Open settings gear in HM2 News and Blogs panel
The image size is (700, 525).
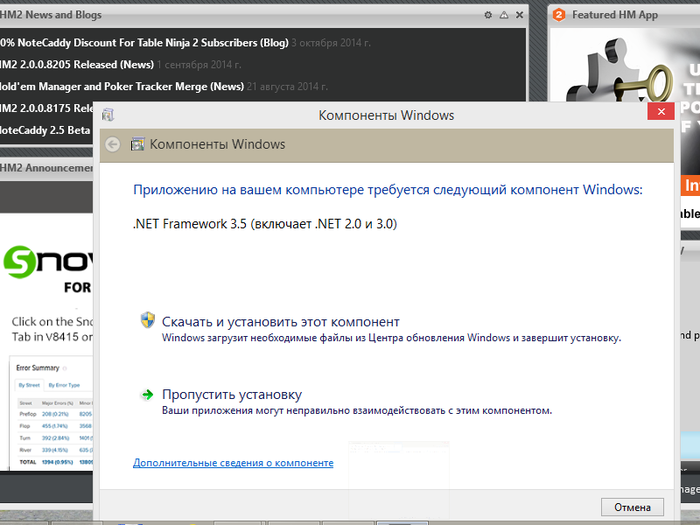tap(488, 15)
